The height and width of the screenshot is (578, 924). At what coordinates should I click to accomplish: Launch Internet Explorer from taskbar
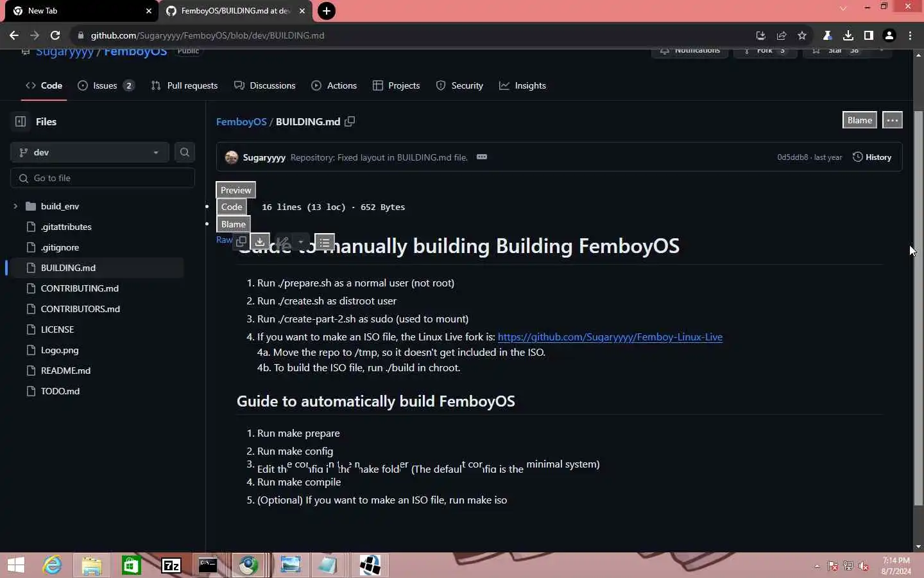coord(52,565)
